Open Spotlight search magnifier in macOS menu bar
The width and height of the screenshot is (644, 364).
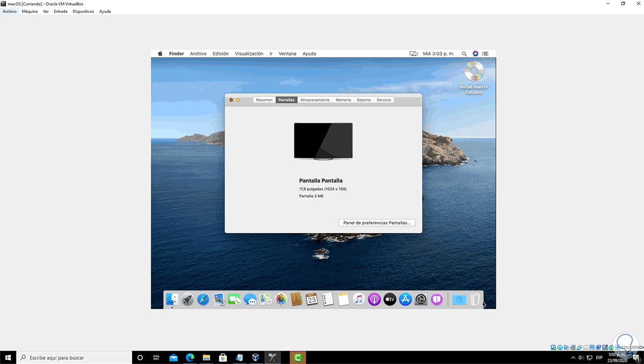click(x=464, y=54)
